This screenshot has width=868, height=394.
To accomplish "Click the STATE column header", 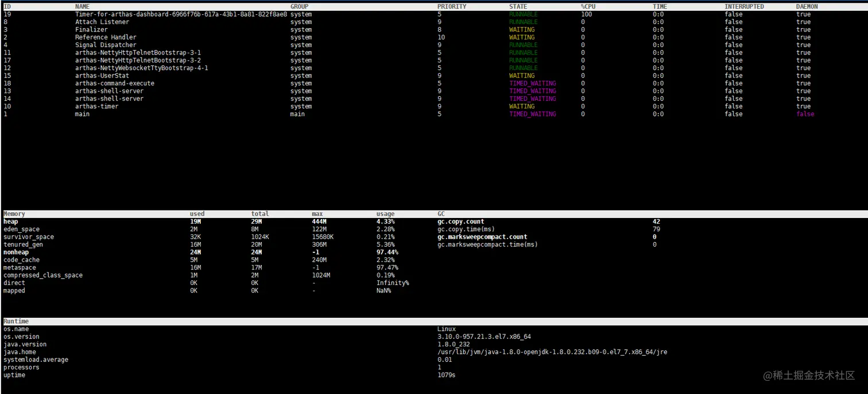I will (518, 7).
